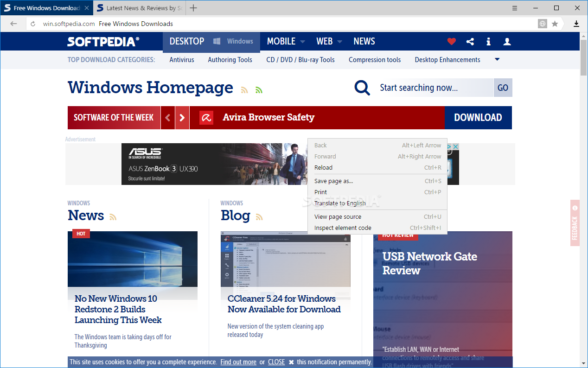Go back with the browser back arrow

tap(13, 24)
